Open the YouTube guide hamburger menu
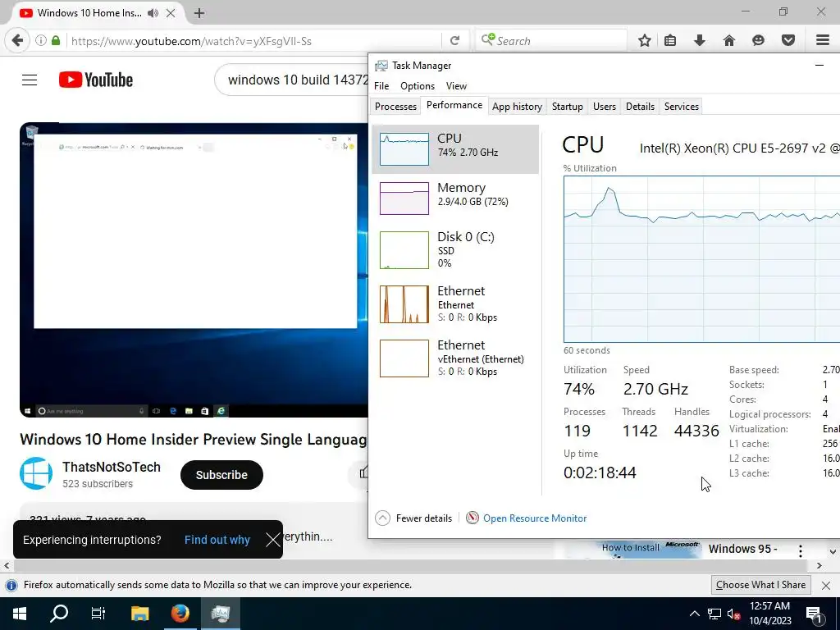The width and height of the screenshot is (840, 630). pos(30,80)
